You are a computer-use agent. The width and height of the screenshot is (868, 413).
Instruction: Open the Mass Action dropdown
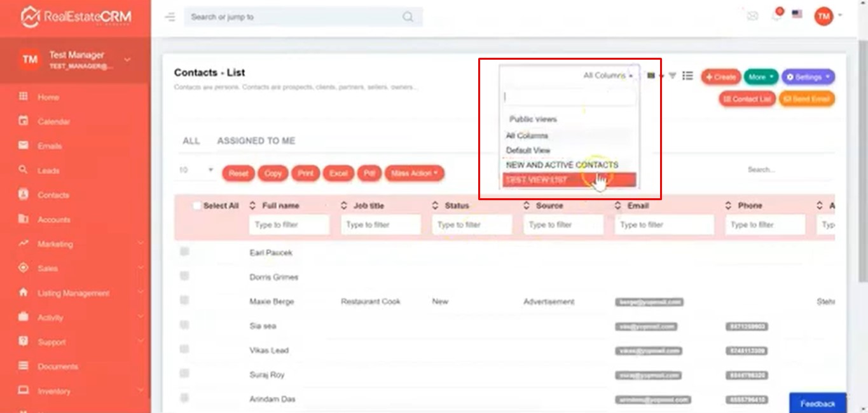click(414, 173)
